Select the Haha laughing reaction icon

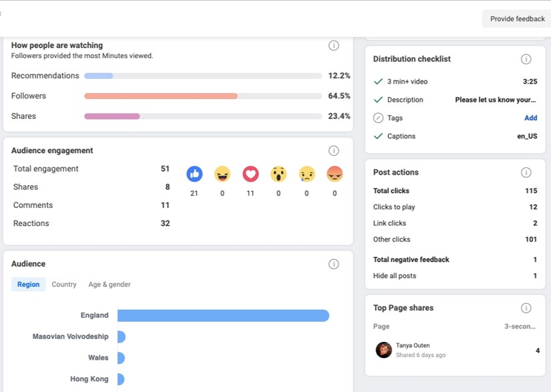click(x=222, y=174)
